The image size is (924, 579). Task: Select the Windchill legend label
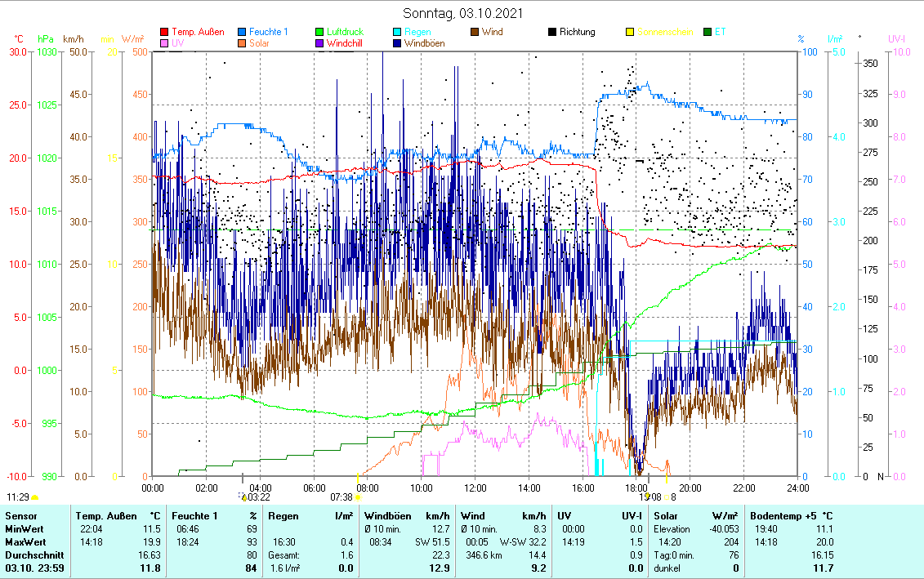344,44
